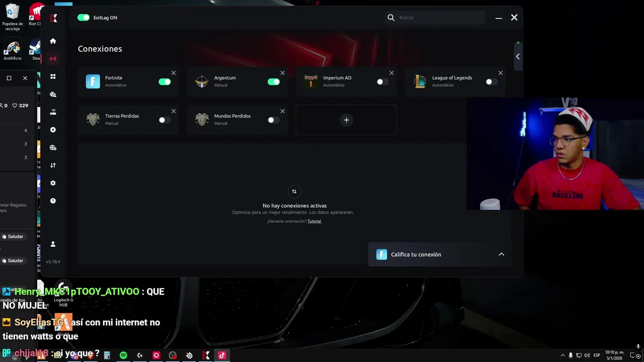Toggle the ExitLag ON master switch
644x362 pixels.
point(84,18)
